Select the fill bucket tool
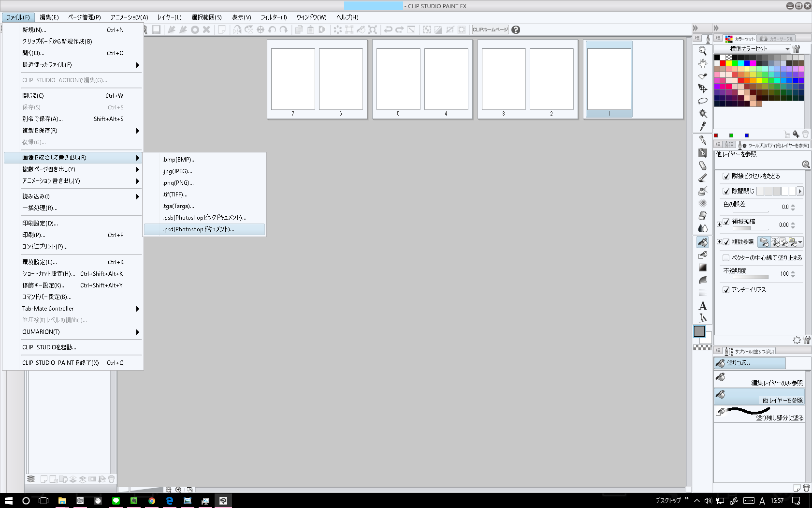The height and width of the screenshot is (508, 812). pos(703,242)
